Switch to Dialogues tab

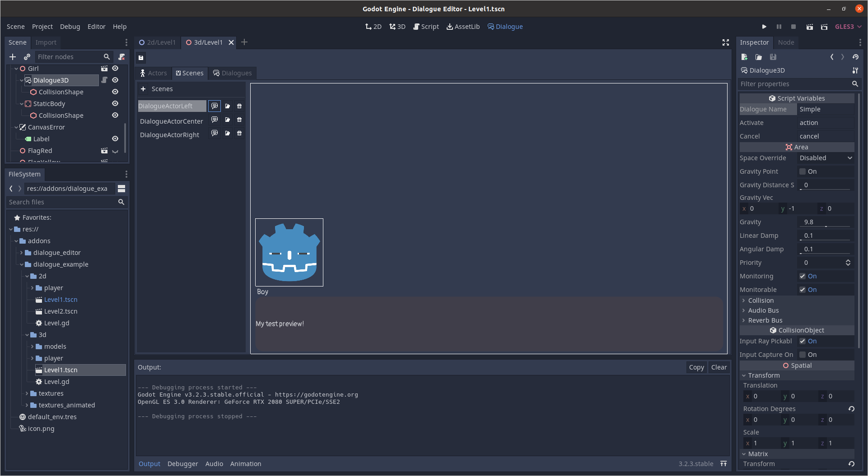[x=232, y=73]
